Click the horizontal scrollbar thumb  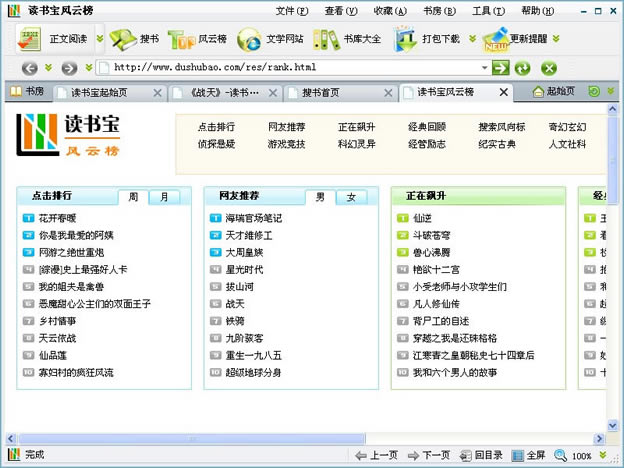[x=192, y=439]
